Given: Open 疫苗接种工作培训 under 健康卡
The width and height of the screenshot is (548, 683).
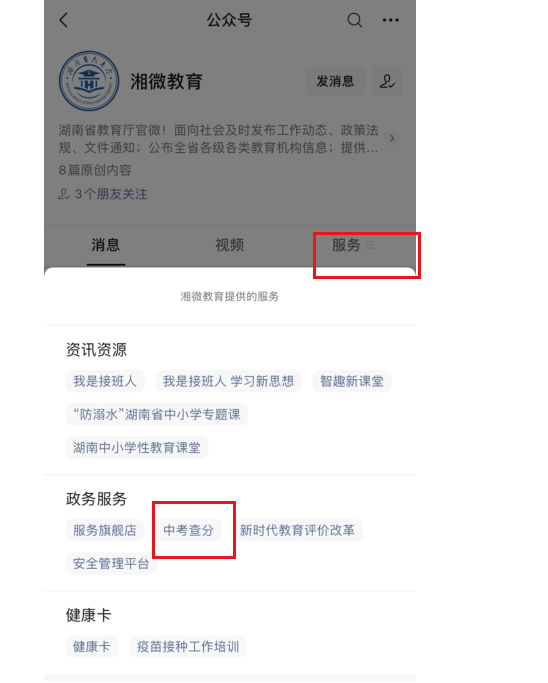Looking at the screenshot, I should pos(188,647).
